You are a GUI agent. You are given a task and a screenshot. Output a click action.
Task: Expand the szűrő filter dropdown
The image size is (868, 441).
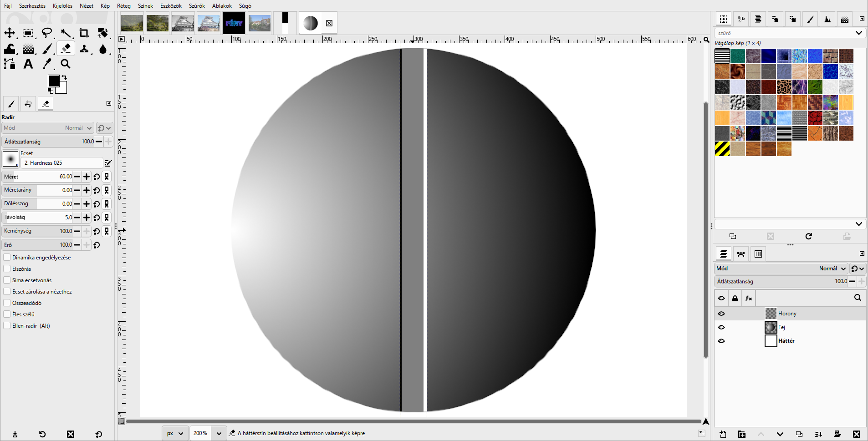(858, 33)
